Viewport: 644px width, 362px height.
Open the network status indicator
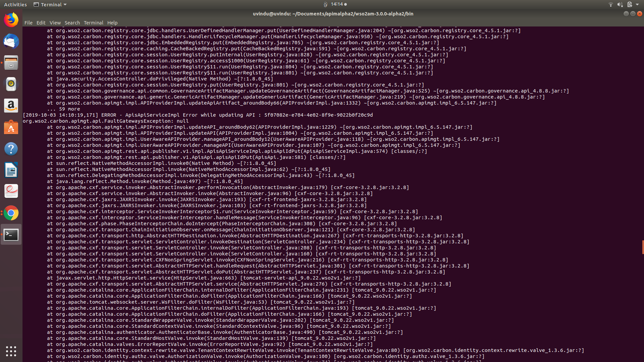point(610,4)
